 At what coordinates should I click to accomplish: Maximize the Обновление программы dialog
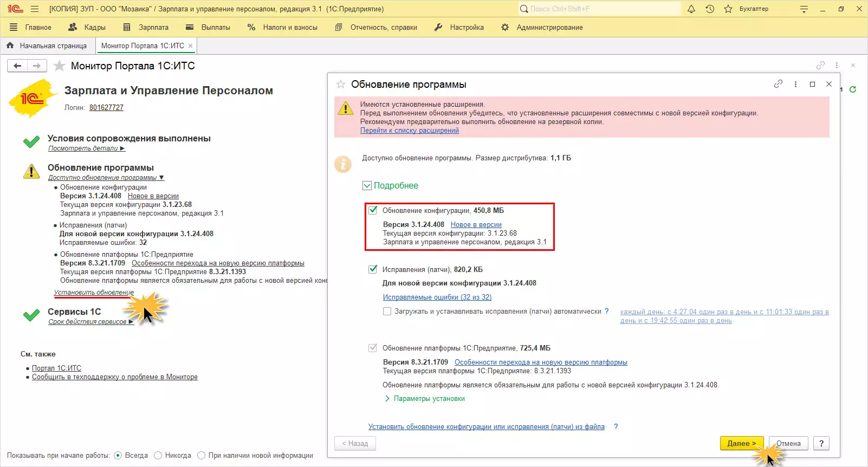(812, 84)
